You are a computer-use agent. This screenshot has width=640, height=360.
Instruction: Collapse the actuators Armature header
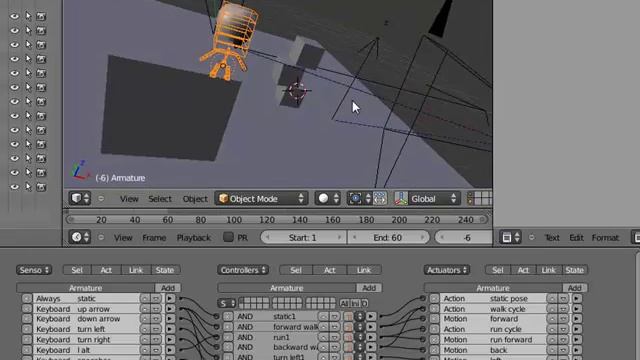tap(493, 288)
